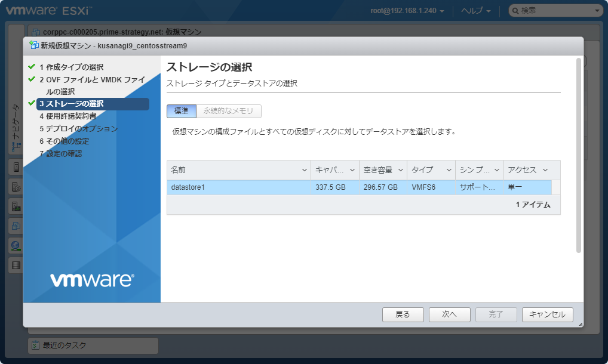
Task: Go to step 2 OVF ファイルと VMDK
Action: pos(93,85)
